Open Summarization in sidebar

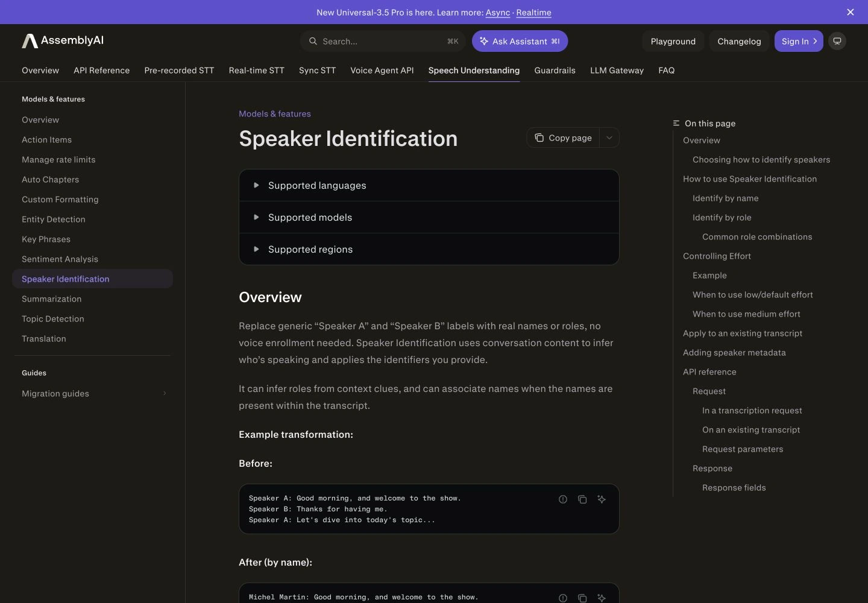[93, 298]
